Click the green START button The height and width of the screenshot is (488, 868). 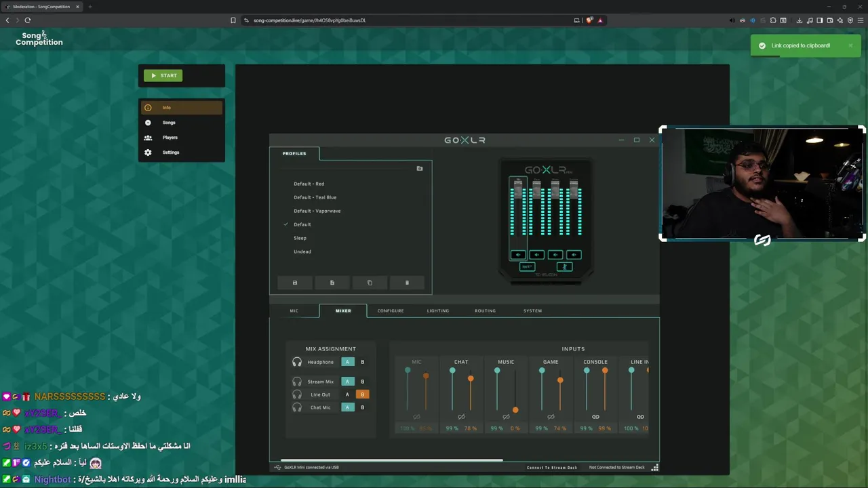point(163,75)
